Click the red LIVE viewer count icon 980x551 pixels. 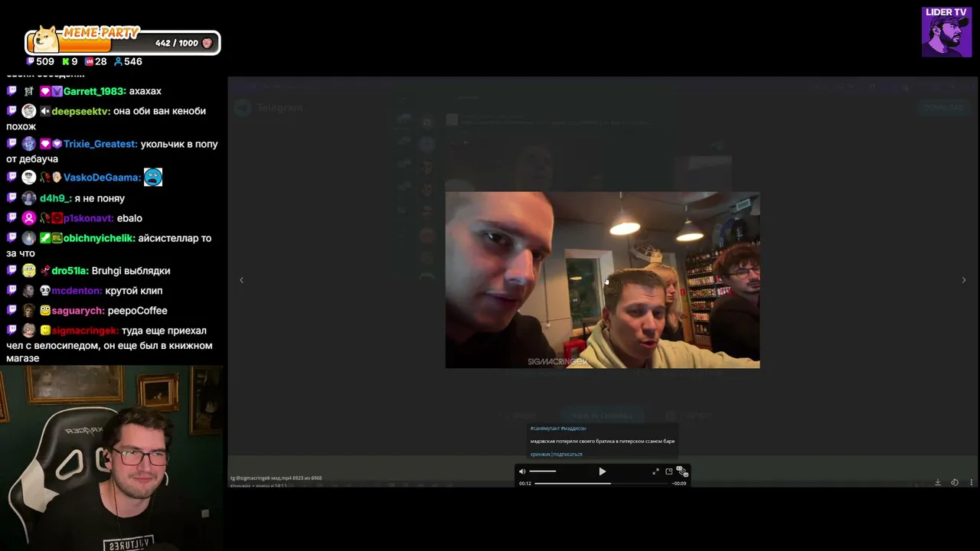click(89, 61)
